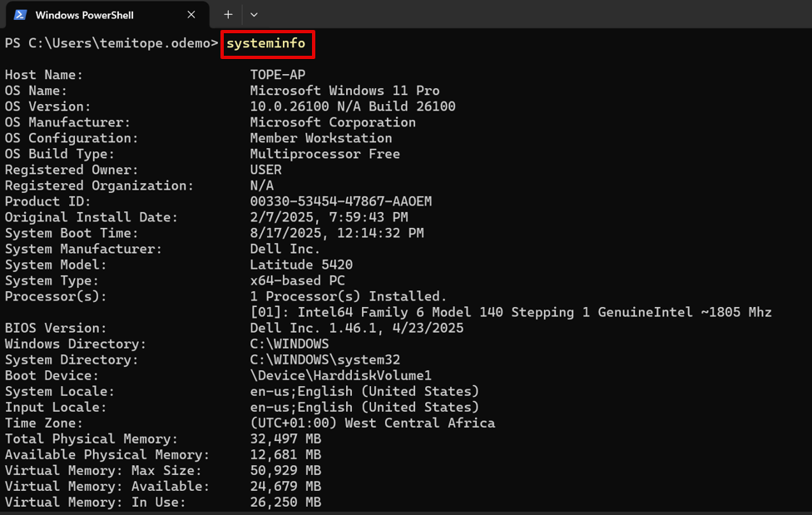Click the Latitude 5420 system model text
This screenshot has height=515, width=812.
[x=301, y=265]
